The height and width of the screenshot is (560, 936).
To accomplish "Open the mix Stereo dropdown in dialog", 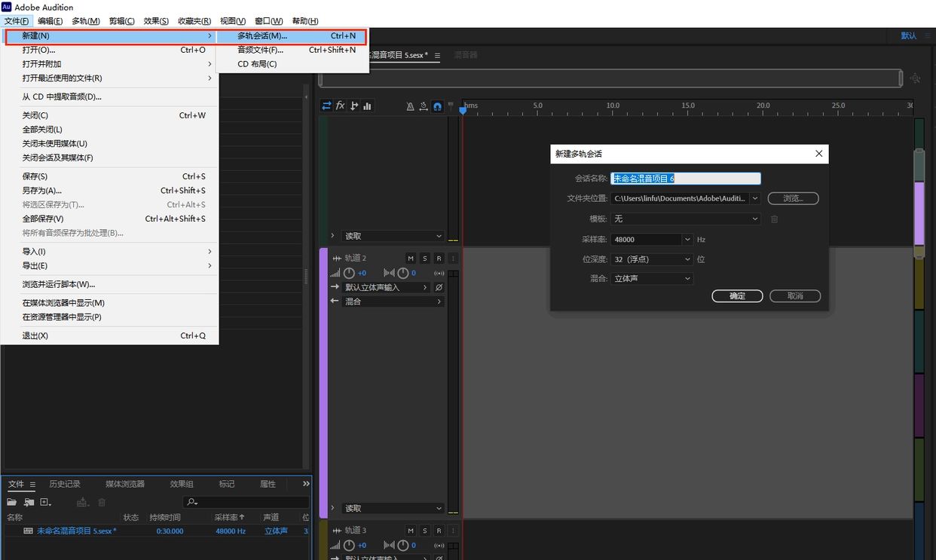I will pos(651,278).
